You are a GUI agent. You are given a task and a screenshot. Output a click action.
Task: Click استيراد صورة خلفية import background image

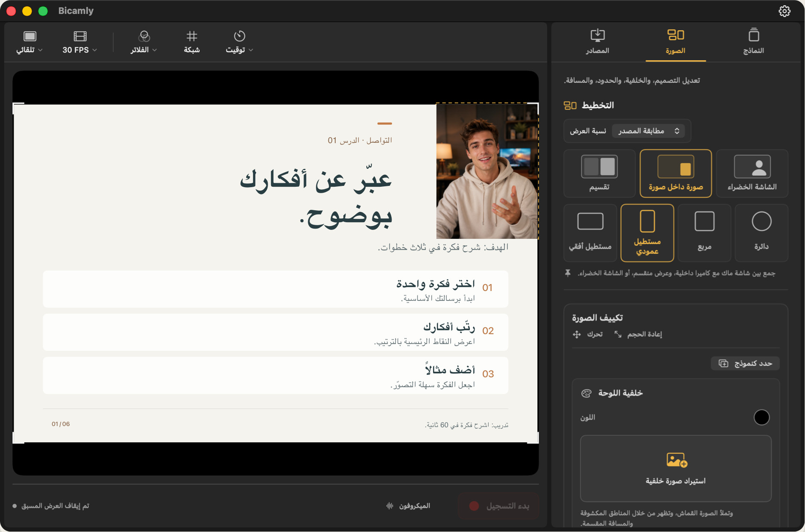675,468
